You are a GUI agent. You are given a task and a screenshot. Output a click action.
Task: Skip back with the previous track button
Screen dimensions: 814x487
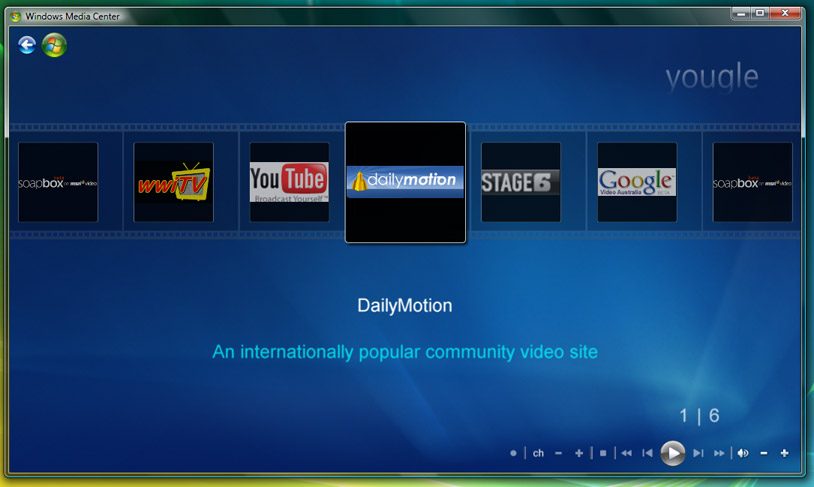point(647,453)
